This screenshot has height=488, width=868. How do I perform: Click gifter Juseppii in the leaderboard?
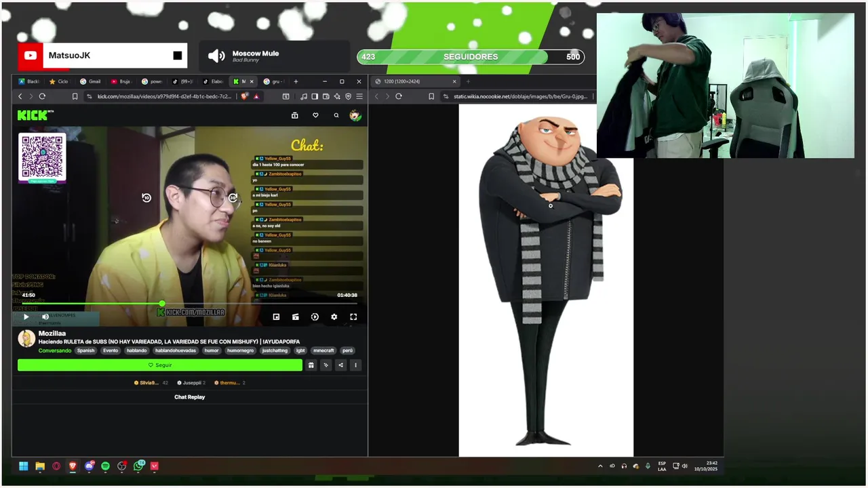(x=191, y=383)
